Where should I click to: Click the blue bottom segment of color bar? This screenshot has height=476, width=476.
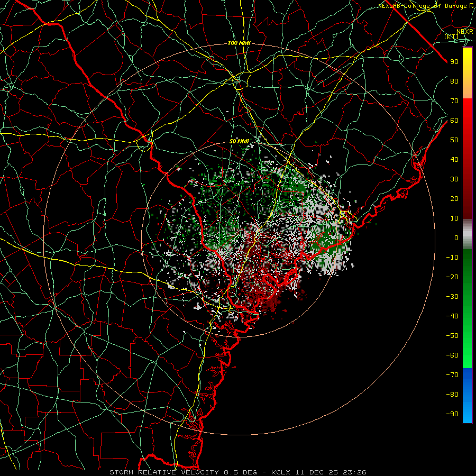tap(467, 395)
